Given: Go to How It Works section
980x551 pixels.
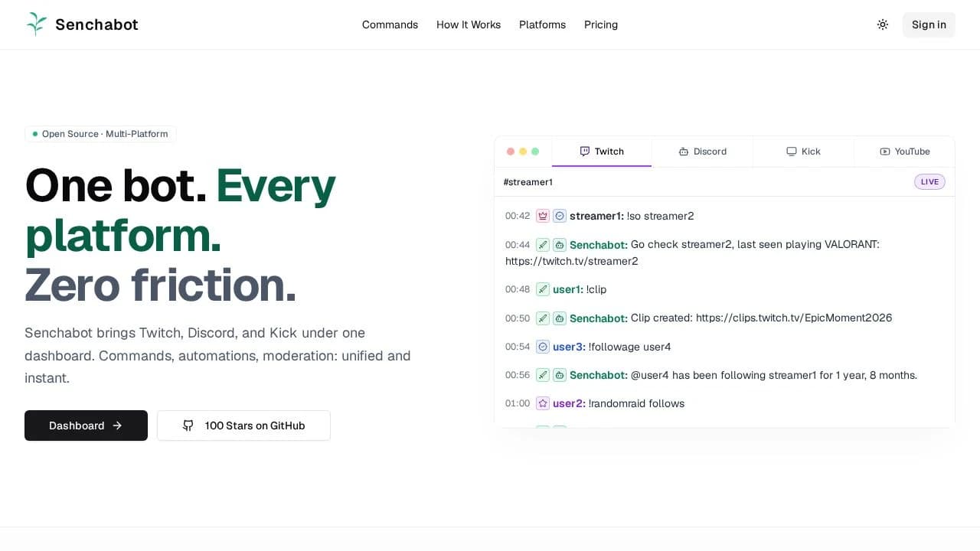Looking at the screenshot, I should (x=469, y=24).
